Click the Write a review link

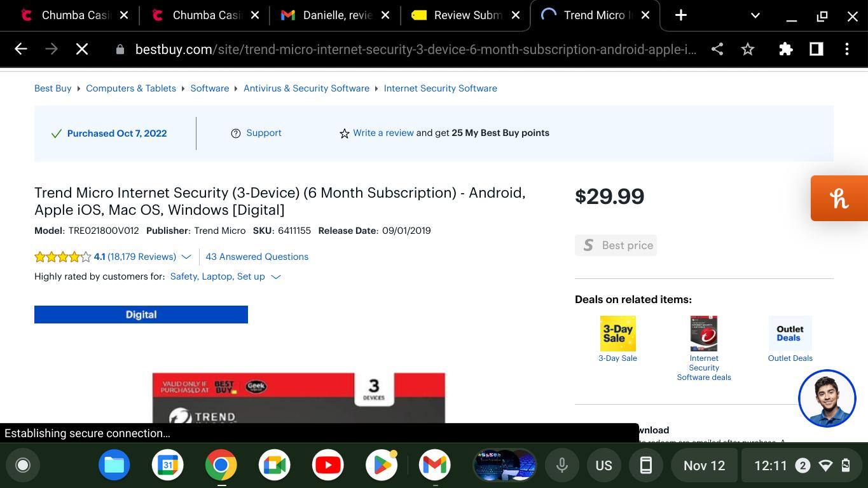[x=383, y=133]
